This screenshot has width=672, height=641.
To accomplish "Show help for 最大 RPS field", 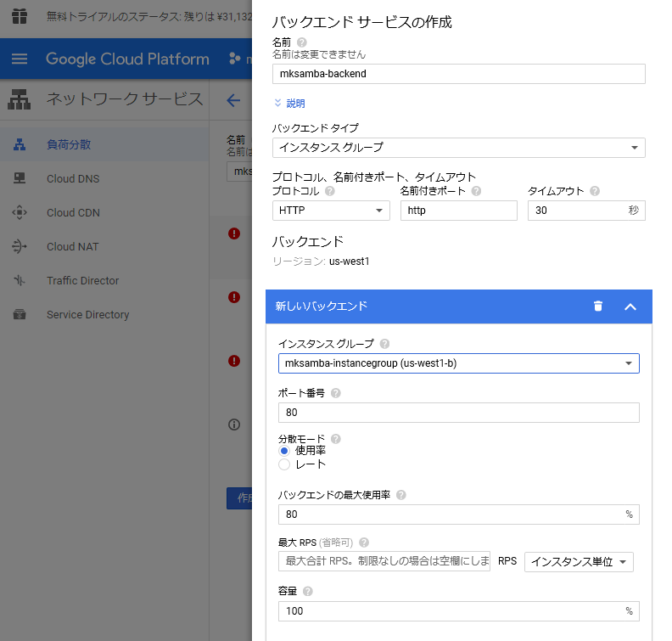I will pyautogui.click(x=364, y=543).
